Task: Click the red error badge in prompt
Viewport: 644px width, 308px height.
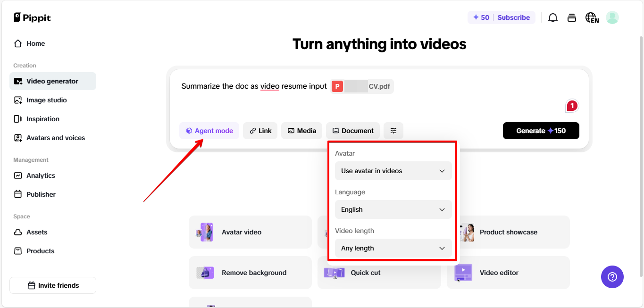Action: (x=572, y=106)
